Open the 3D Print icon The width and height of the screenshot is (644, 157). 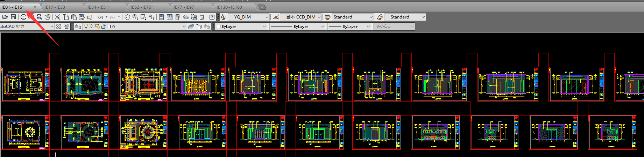(48, 17)
